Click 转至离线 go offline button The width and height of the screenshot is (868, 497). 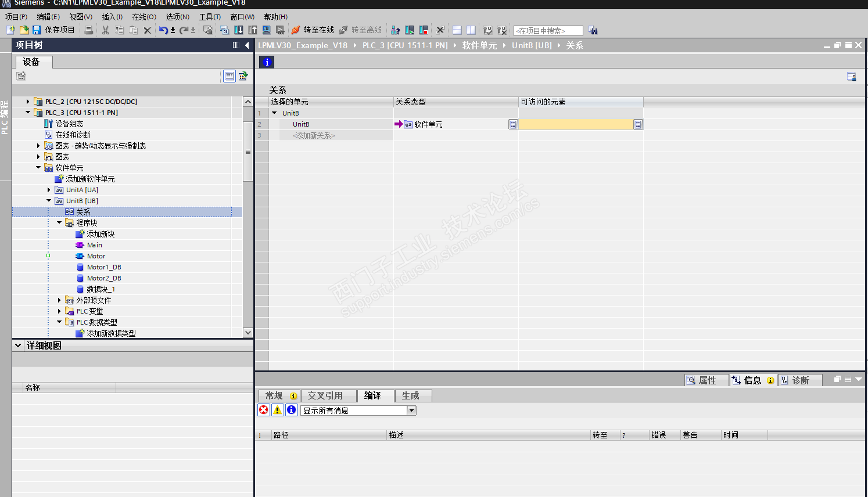click(360, 30)
